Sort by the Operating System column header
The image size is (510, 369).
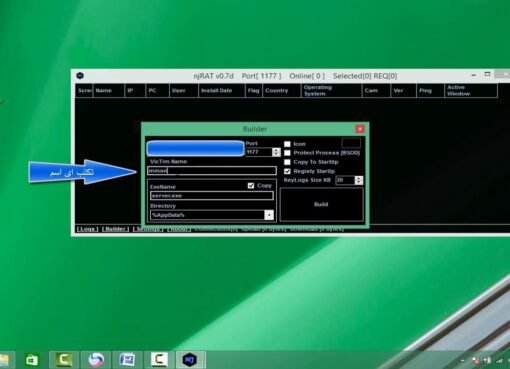click(x=332, y=90)
